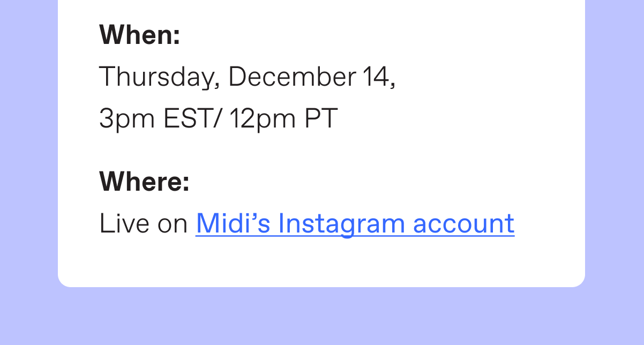Click the white space right of "When:"
The height and width of the screenshot is (345, 644).
[380, 35]
